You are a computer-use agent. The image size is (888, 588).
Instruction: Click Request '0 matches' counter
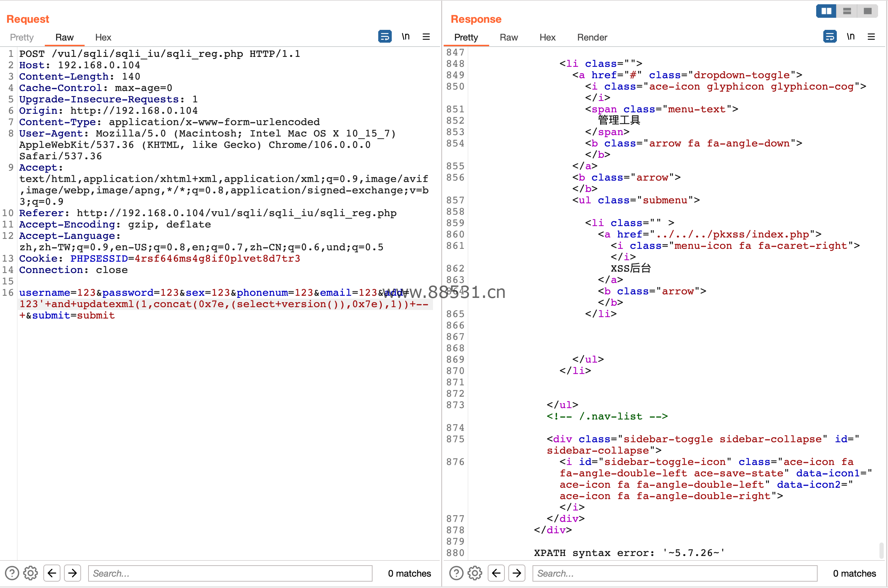(410, 573)
